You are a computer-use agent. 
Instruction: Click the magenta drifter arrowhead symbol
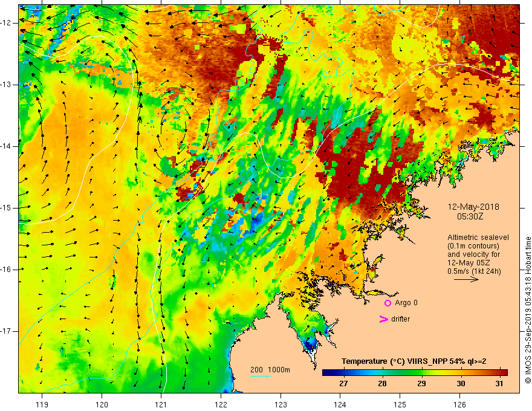pos(383,319)
